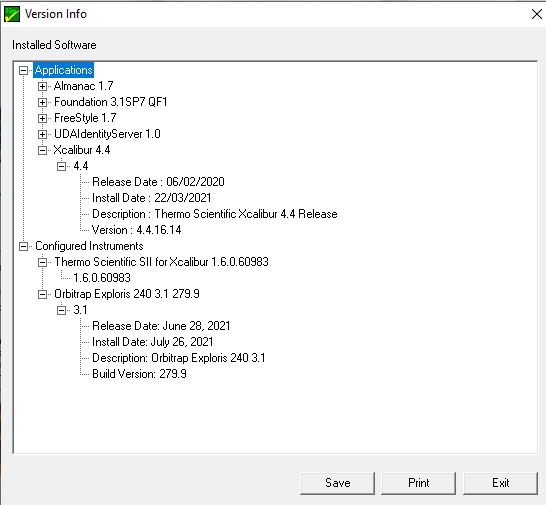546x505 pixels.
Task: Collapse the Thermo Scientific SII for Xcalibur node
Action: point(42,263)
